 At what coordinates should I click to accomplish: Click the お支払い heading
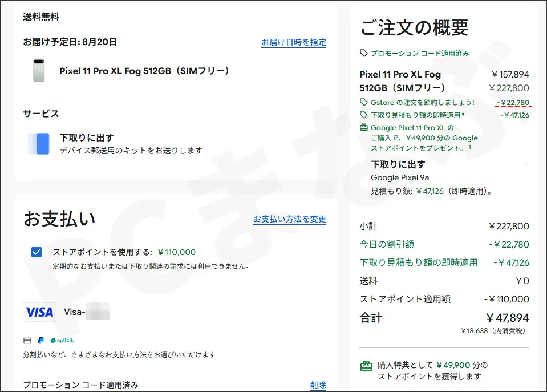pyautogui.click(x=59, y=219)
